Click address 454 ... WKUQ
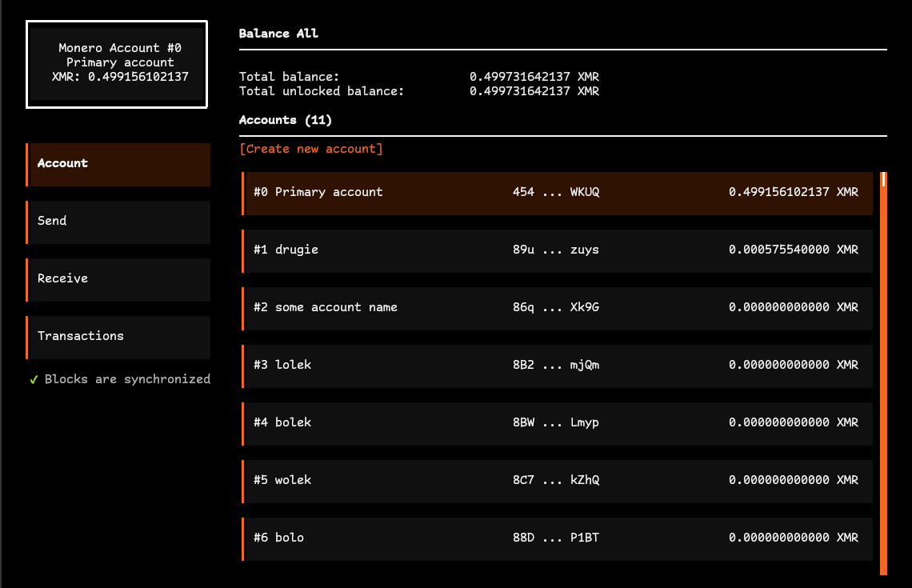This screenshot has width=912, height=588. (x=555, y=192)
